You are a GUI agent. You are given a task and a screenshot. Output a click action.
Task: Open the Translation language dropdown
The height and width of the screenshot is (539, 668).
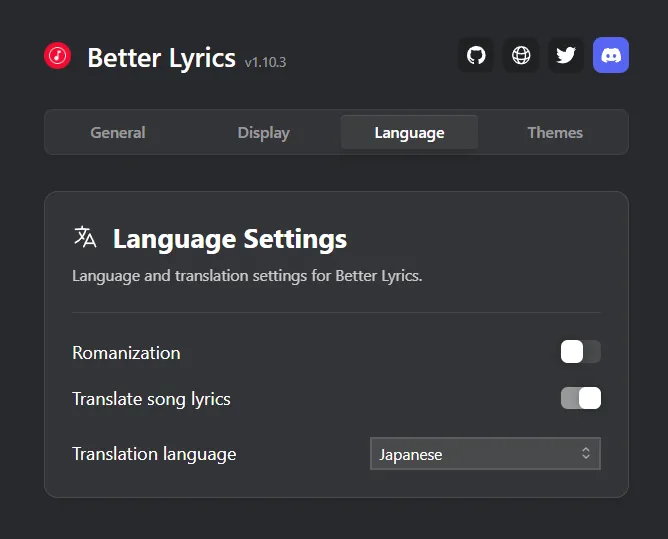coord(485,454)
